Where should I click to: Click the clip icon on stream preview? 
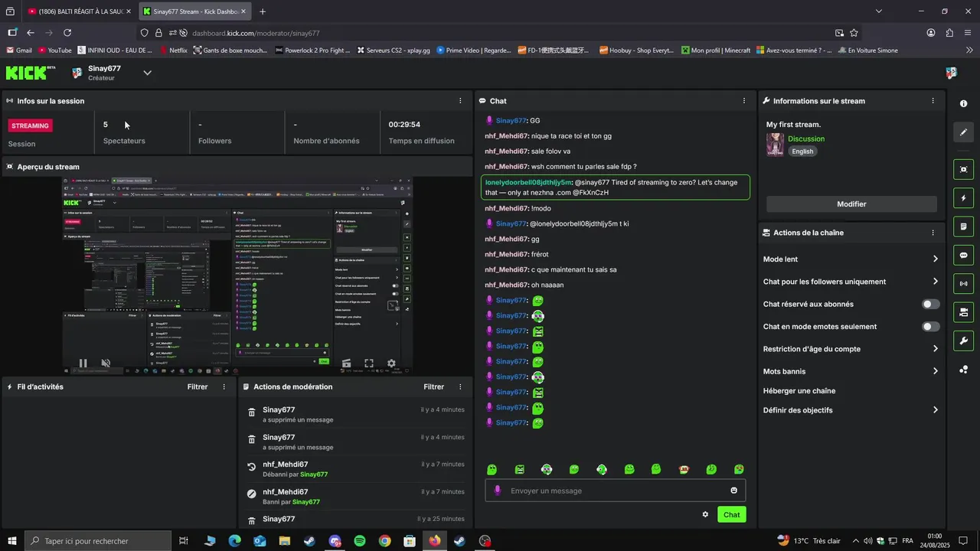(x=346, y=364)
